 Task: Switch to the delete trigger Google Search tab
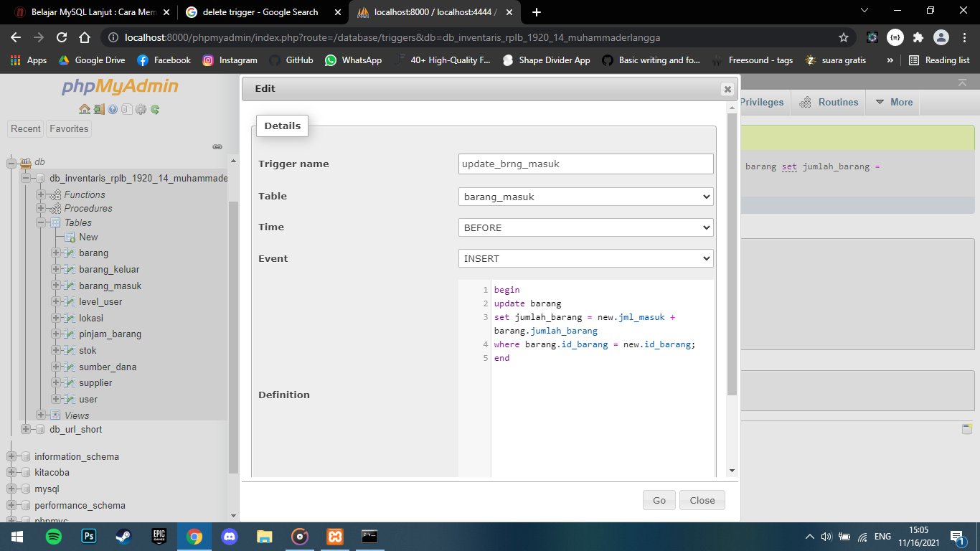tap(261, 12)
